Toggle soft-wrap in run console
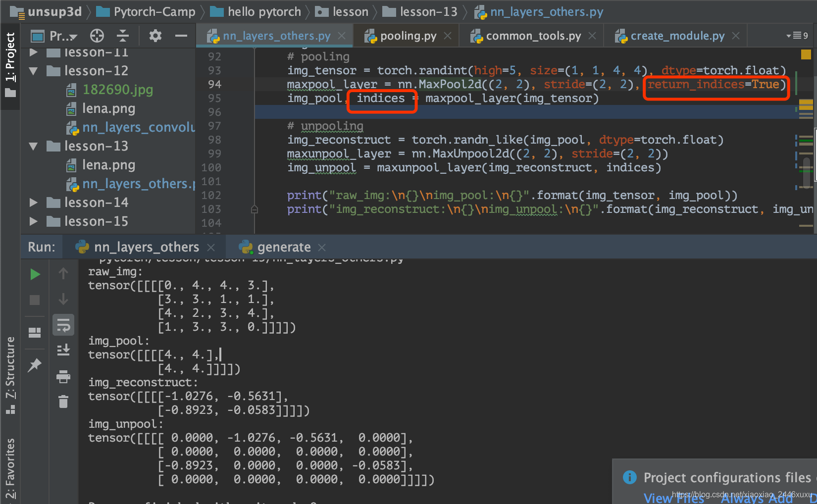 coord(63,325)
